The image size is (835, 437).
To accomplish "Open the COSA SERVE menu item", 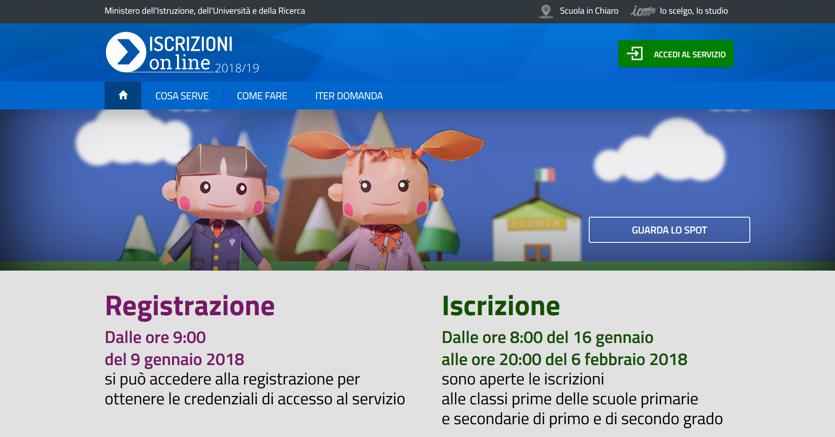I will pyautogui.click(x=182, y=96).
